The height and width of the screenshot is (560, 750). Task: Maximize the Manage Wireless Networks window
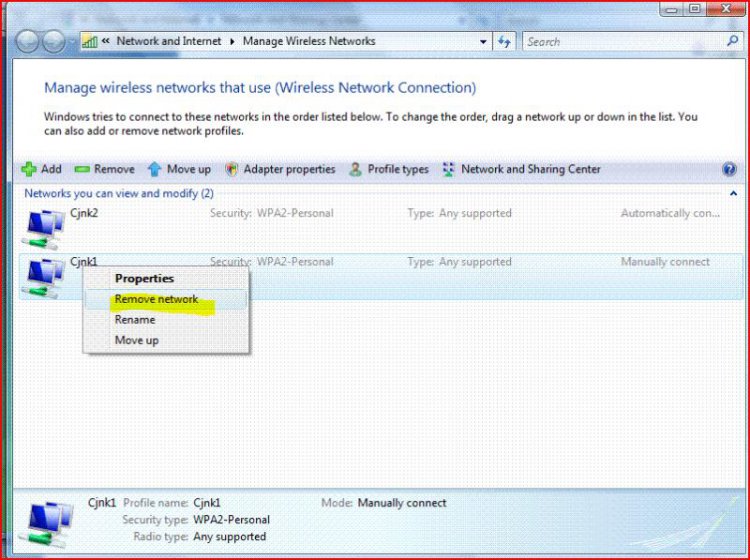[695, 9]
